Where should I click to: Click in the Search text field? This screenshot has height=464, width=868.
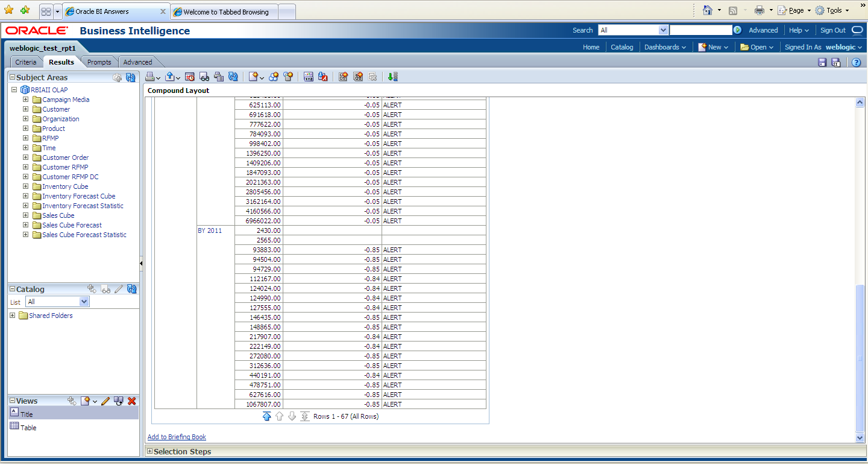pos(700,30)
